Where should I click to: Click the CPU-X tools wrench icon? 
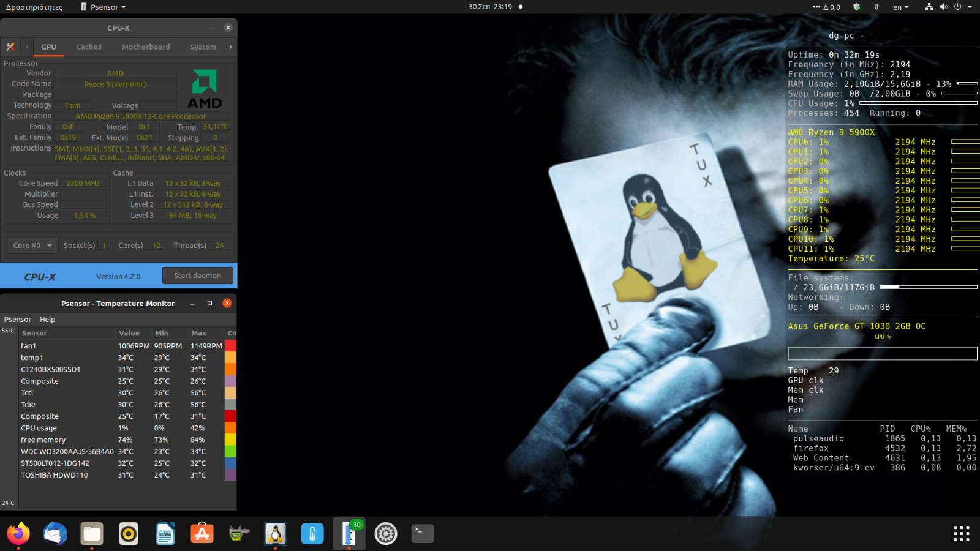click(x=10, y=47)
